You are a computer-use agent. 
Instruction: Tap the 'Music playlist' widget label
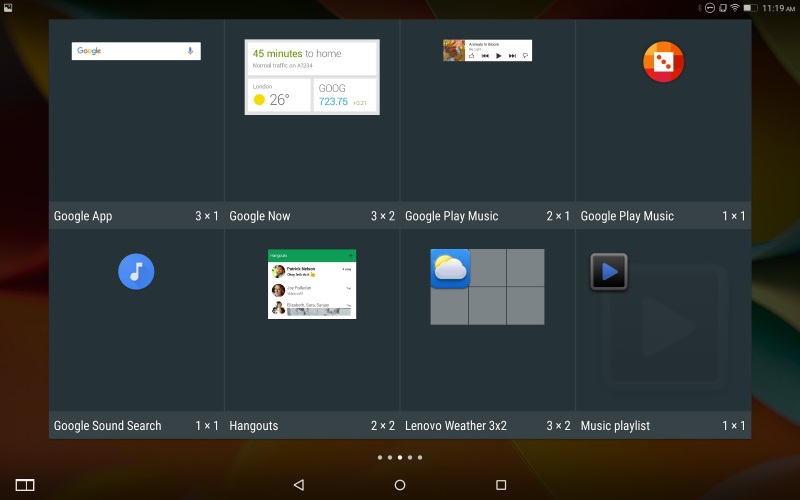[x=615, y=426]
